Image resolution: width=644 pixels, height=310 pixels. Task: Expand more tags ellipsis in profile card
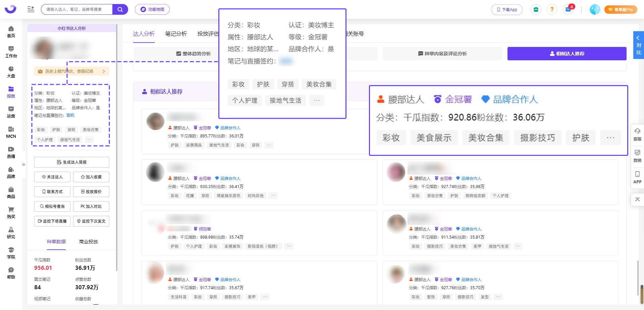[x=89, y=140]
